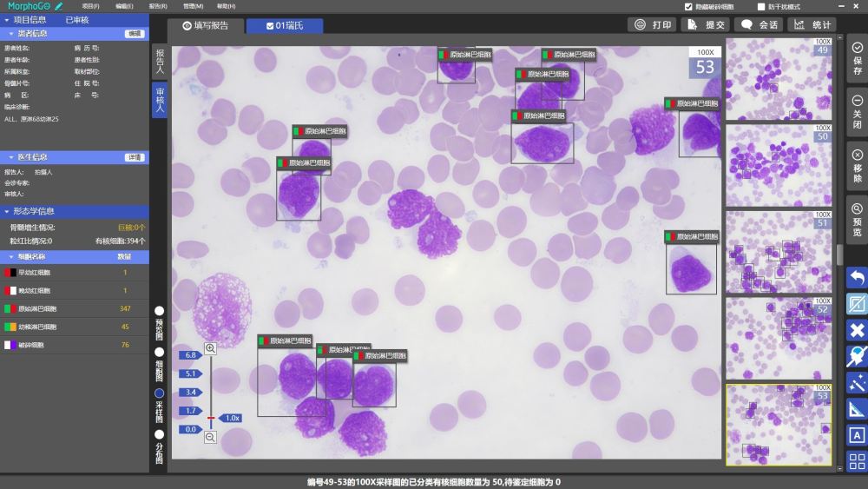Select the 晚幼红细胞 row in cell list
The image size is (868, 489).
74,290
